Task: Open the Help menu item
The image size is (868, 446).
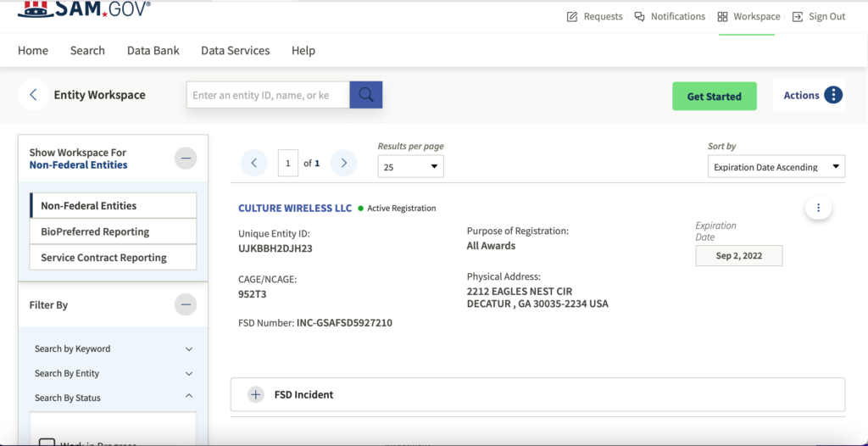Action: pos(303,50)
